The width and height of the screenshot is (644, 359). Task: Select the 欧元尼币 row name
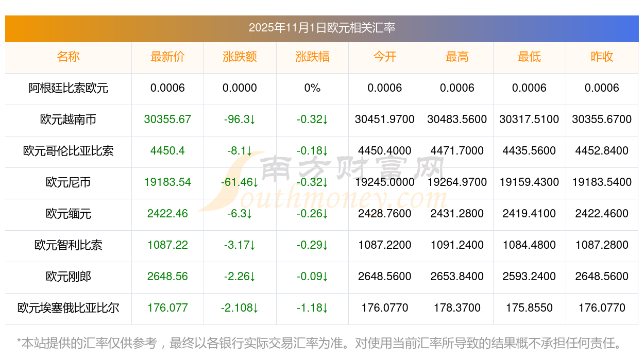[x=68, y=182]
